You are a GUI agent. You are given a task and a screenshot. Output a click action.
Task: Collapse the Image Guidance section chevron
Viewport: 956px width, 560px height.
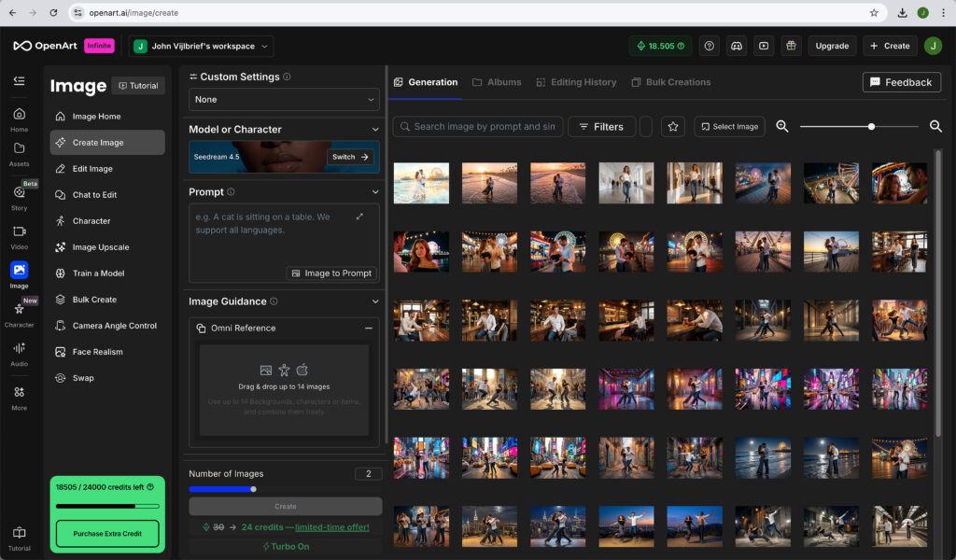(375, 301)
